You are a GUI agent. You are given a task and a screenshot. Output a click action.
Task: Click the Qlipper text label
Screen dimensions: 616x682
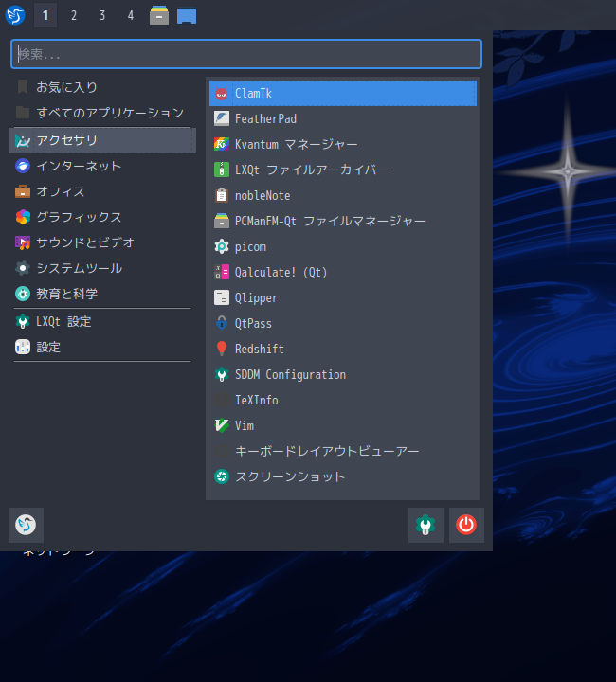(x=256, y=298)
